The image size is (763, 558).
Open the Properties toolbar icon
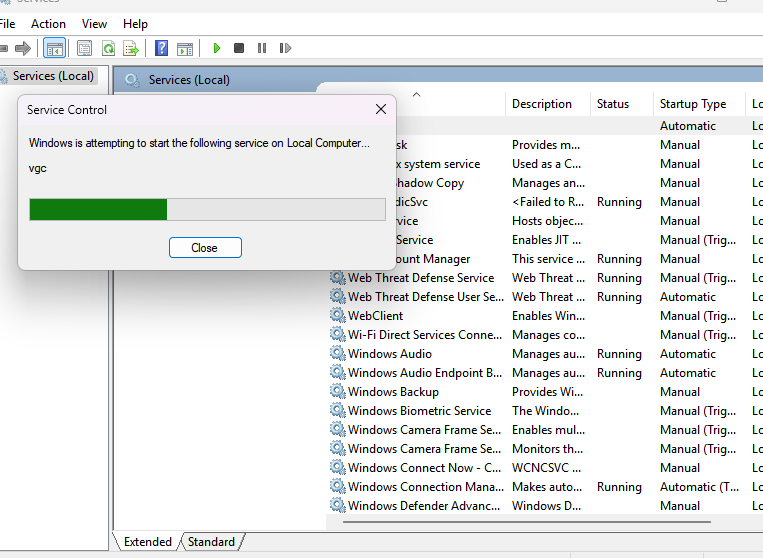(x=85, y=48)
